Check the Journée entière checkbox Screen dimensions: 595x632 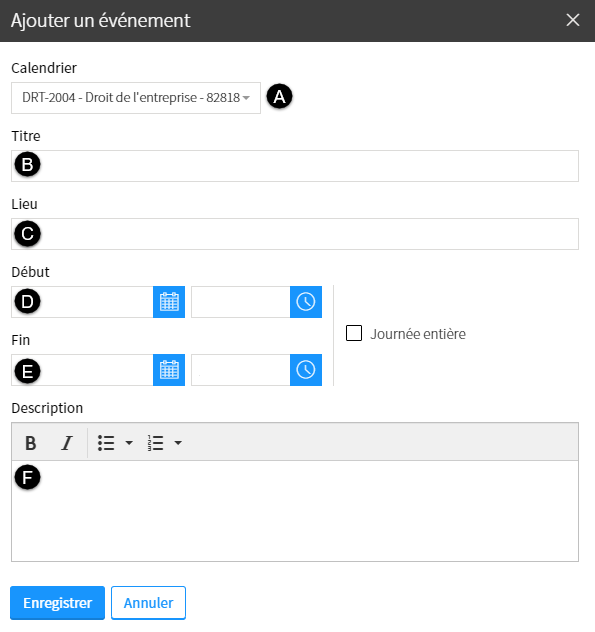(x=354, y=333)
